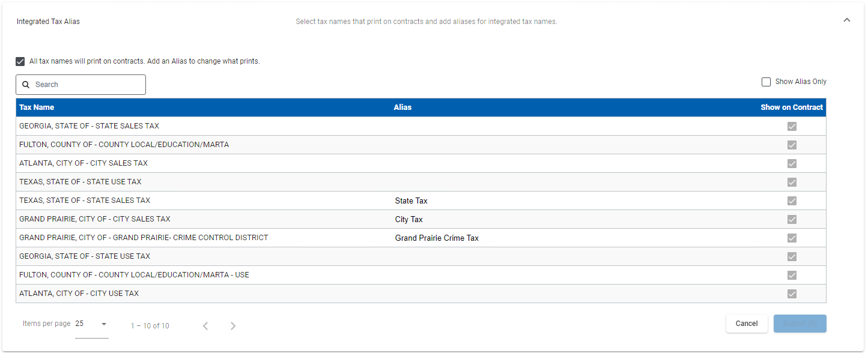
Task: Click the Search input field
Action: [x=87, y=85]
